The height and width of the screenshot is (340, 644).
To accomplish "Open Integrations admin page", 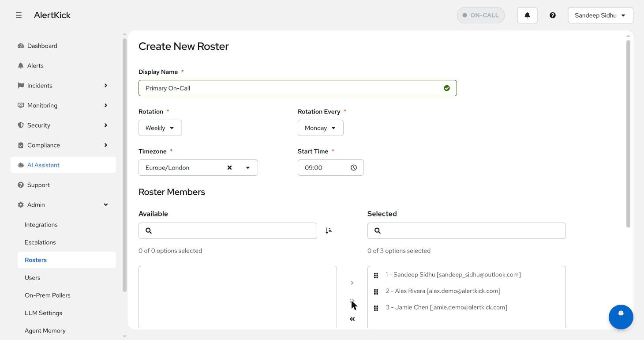I will (x=67, y=225).
